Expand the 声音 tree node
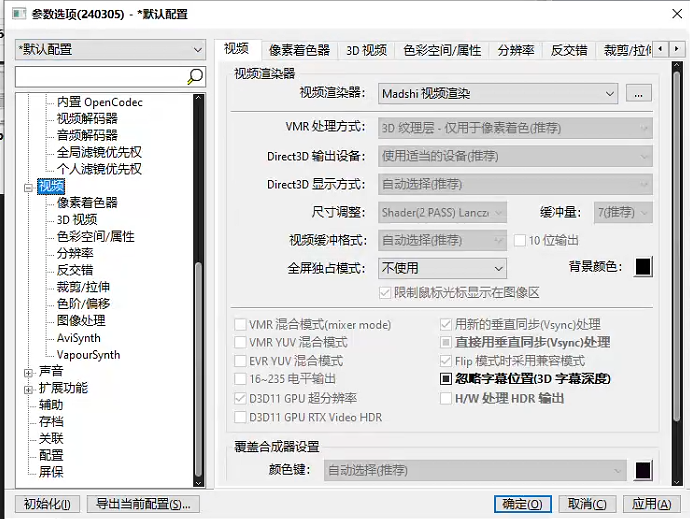Image resolution: width=690 pixels, height=519 pixels. (x=28, y=371)
